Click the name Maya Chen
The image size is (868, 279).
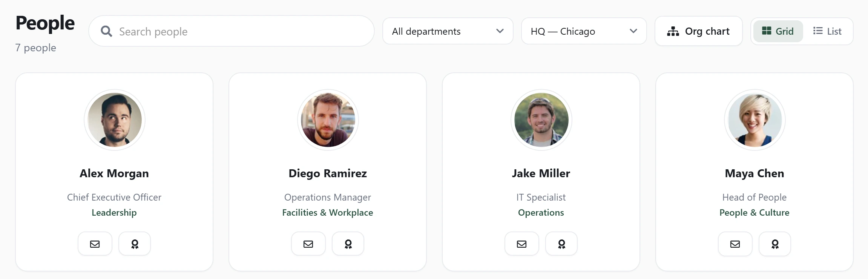click(x=755, y=173)
